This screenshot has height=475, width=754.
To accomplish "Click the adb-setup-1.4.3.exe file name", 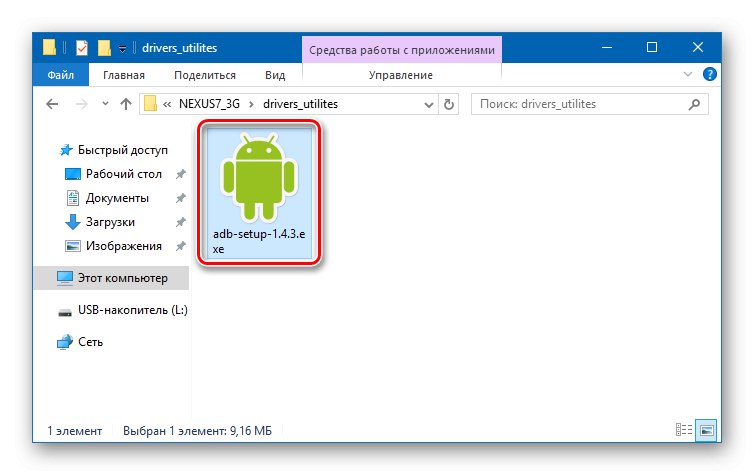I will click(259, 241).
